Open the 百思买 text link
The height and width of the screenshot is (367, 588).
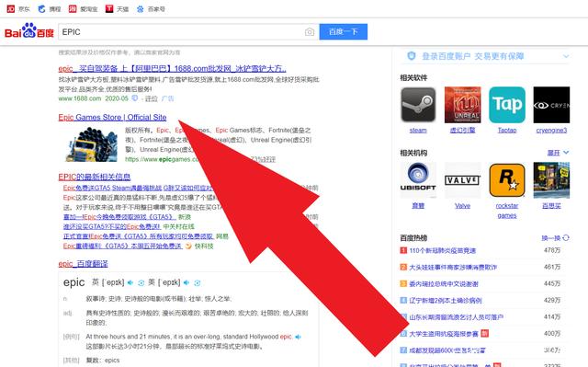tap(551, 206)
